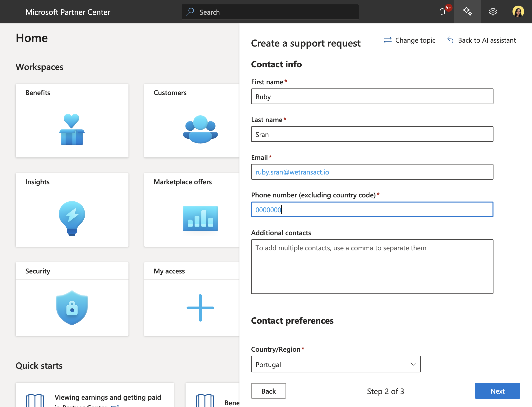This screenshot has height=407, width=532.
Task: Click the Back to AI assistant arrow icon
Action: click(450, 40)
